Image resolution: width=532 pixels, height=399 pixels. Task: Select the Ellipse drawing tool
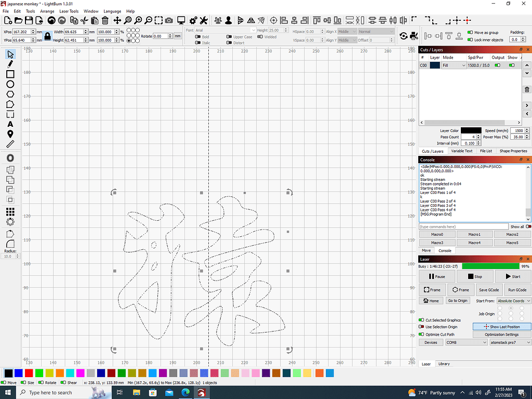point(10,84)
